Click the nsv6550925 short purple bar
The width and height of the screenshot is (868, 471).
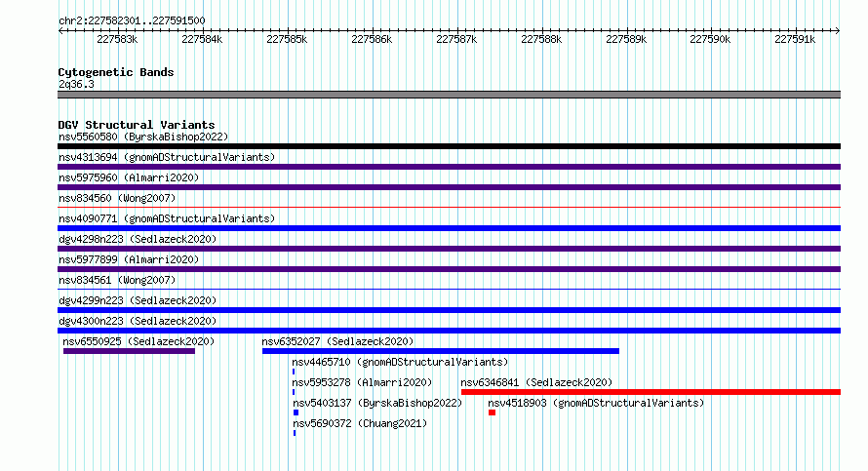(129, 351)
